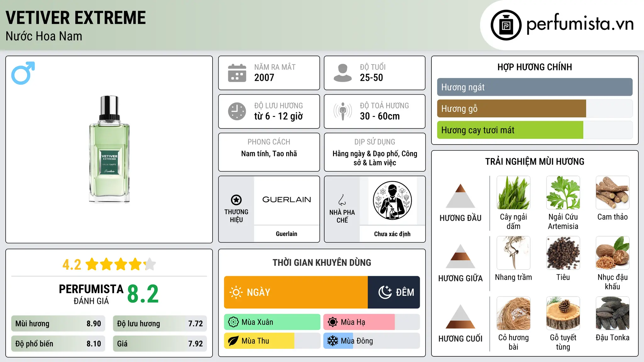Click the Mùa Hạ season bar
This screenshot has width=644, height=362.
[372, 322]
